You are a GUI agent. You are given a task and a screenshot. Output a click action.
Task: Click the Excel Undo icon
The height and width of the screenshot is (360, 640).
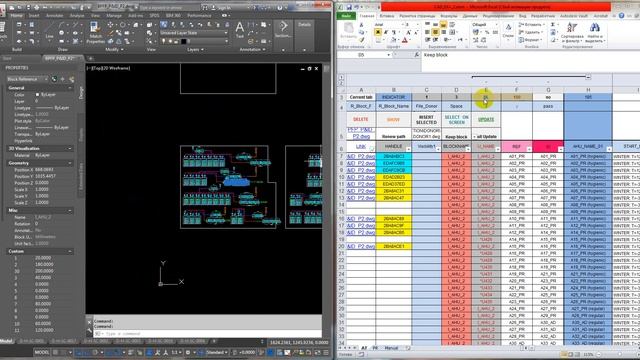(x=357, y=7)
